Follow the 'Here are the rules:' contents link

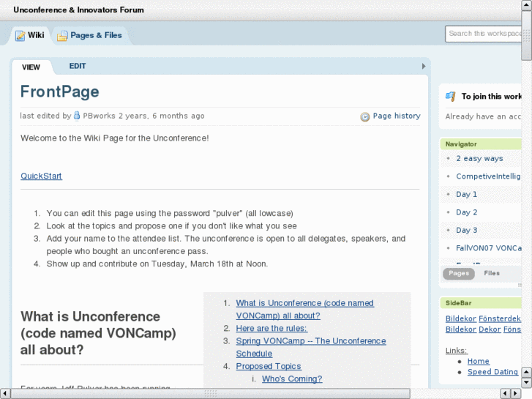tap(271, 329)
